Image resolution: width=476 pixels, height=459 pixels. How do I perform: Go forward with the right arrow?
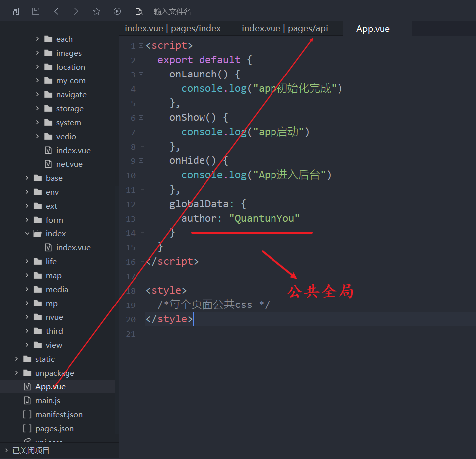[76, 11]
